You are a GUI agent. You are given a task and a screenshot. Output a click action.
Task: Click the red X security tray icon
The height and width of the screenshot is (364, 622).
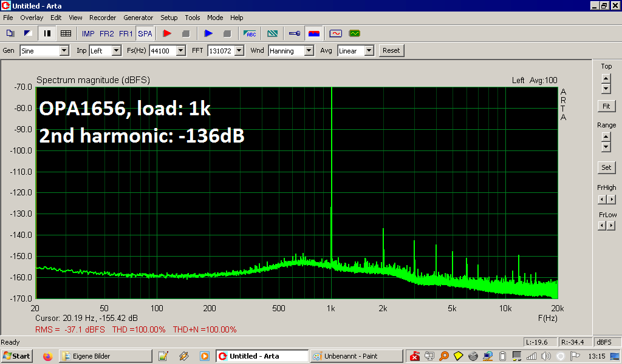coord(414,356)
